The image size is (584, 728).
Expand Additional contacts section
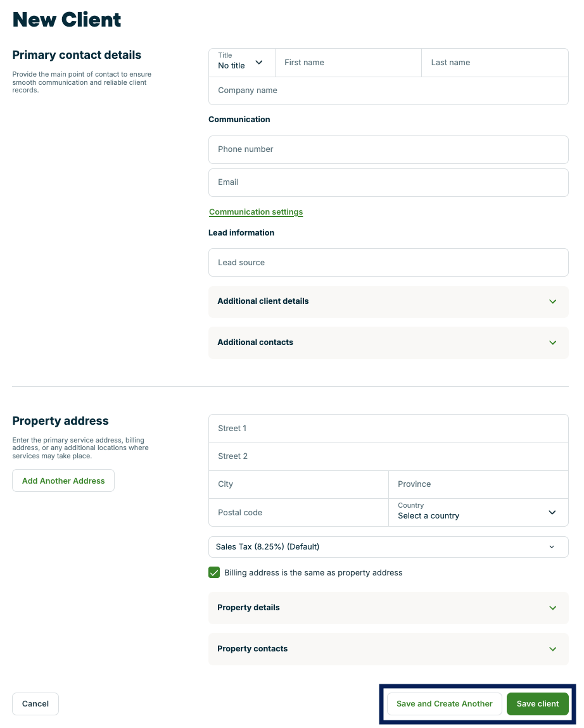pos(388,342)
